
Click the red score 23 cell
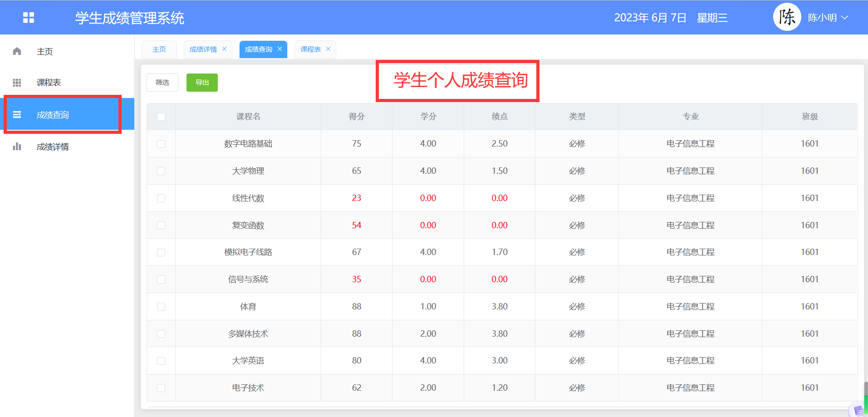(x=357, y=198)
